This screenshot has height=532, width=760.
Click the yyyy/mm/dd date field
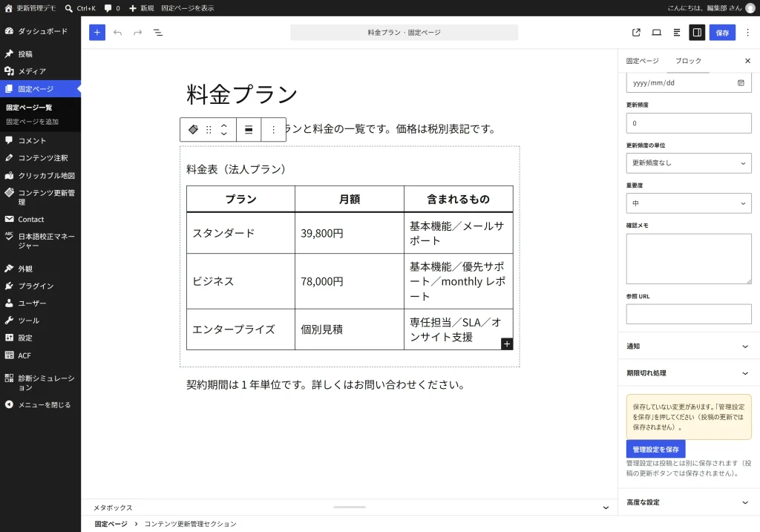(x=689, y=83)
